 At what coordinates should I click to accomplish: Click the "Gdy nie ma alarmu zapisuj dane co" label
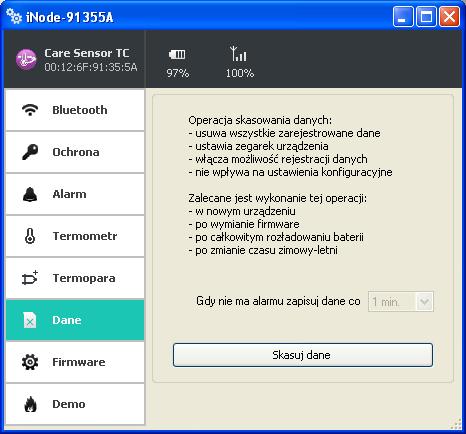(x=278, y=301)
